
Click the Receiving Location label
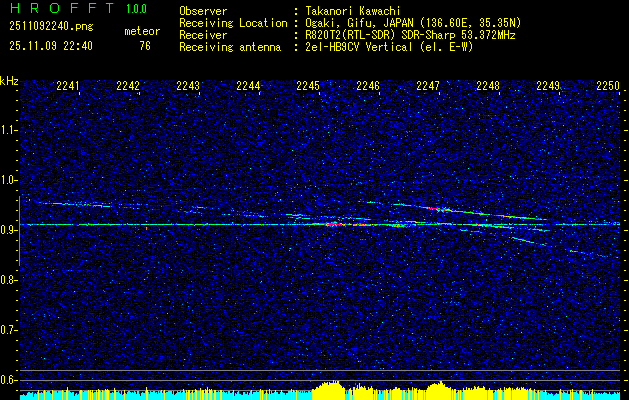233,23
